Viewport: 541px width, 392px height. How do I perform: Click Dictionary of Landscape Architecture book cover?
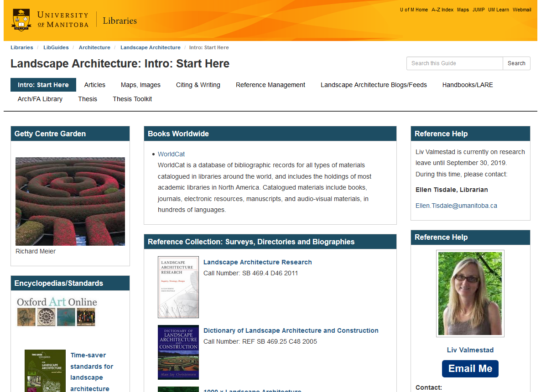[x=178, y=352]
